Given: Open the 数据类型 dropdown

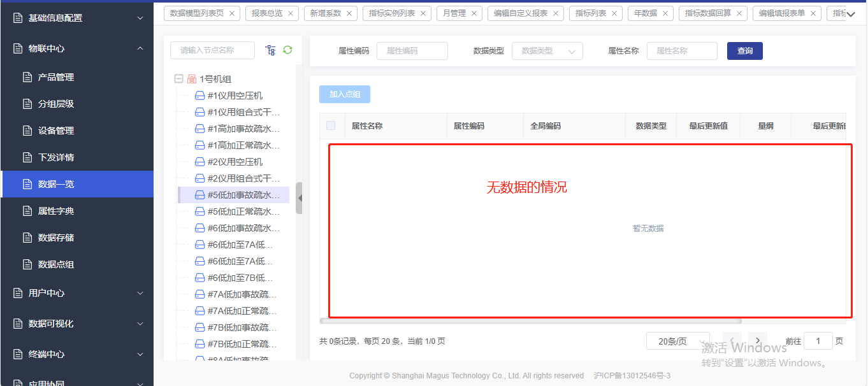Looking at the screenshot, I should (x=547, y=51).
